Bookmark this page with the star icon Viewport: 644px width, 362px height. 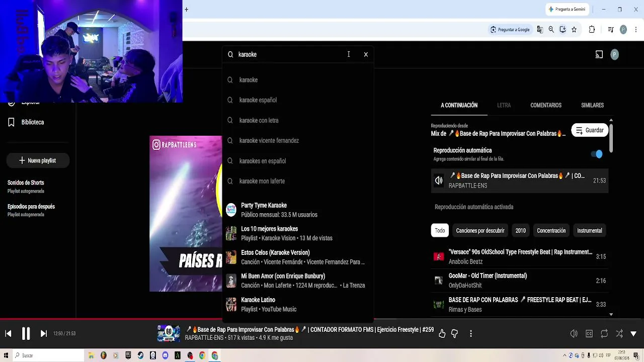coord(574,30)
